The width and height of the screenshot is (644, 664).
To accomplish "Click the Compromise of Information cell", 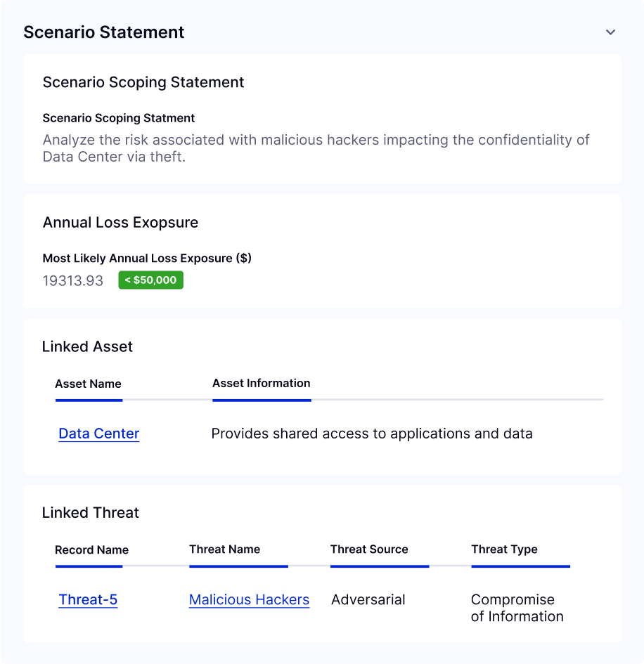I will pyautogui.click(x=517, y=608).
